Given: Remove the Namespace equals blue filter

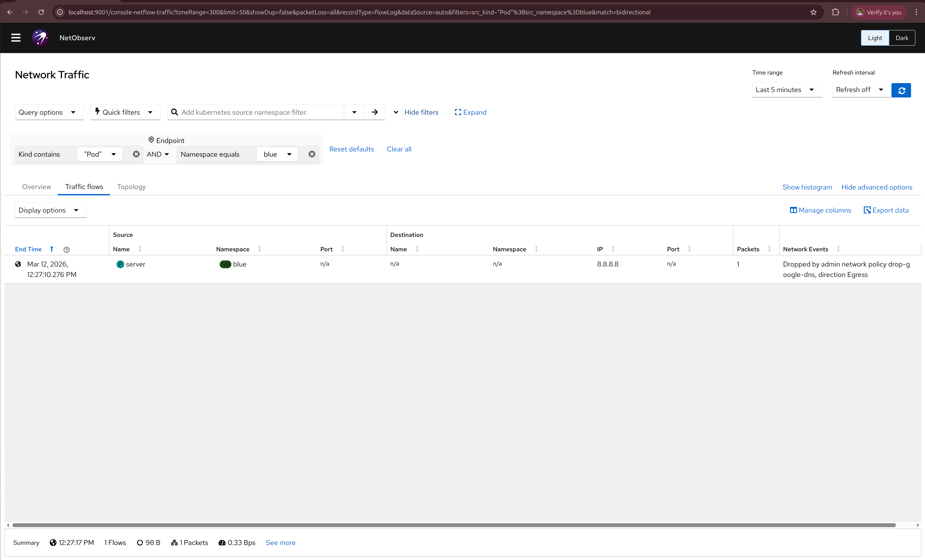Looking at the screenshot, I should [312, 154].
